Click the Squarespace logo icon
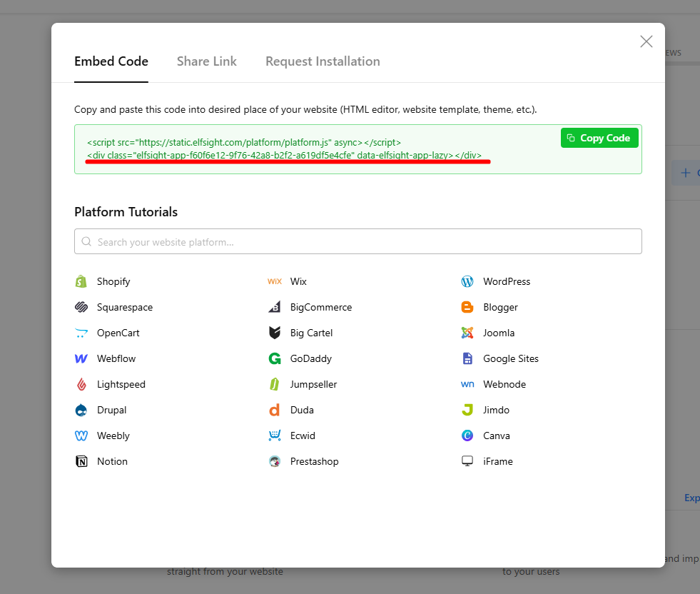This screenshot has width=700, height=594. click(81, 307)
